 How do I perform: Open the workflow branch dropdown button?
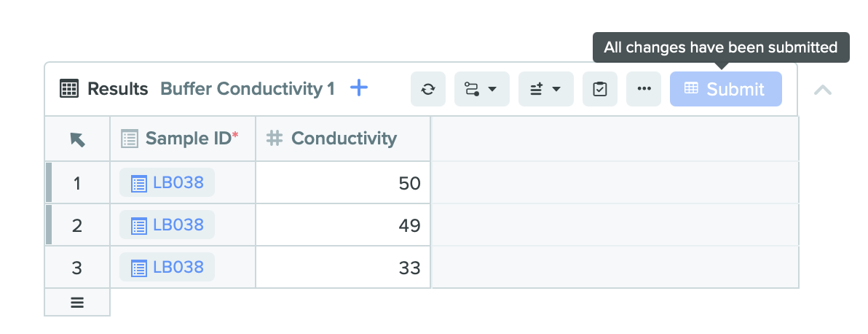coord(481,89)
